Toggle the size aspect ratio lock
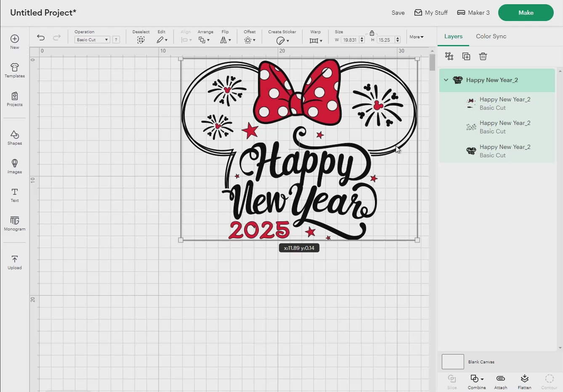 [372, 33]
